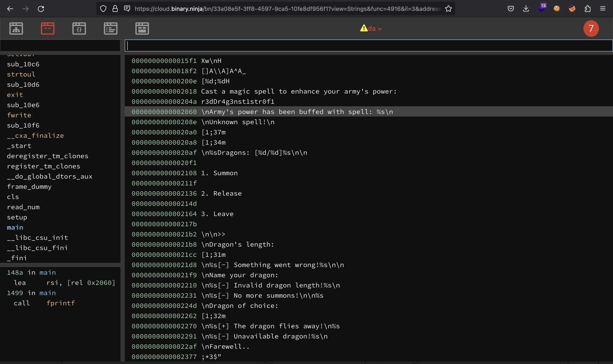Screen dimensions: 613x364
Task: Switch to the graph view icon
Action: click(x=16, y=28)
